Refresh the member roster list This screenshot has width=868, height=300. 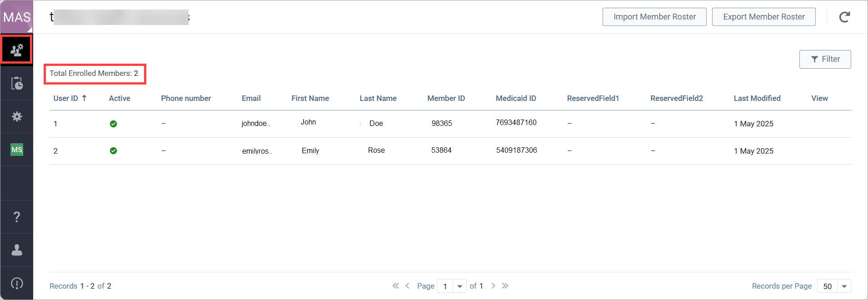click(x=844, y=17)
